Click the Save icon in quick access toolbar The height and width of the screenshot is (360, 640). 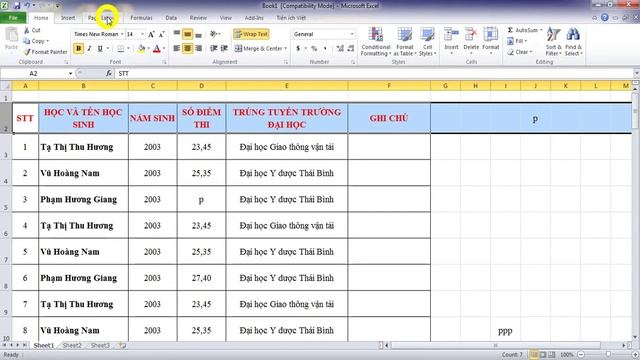click(x=17, y=6)
